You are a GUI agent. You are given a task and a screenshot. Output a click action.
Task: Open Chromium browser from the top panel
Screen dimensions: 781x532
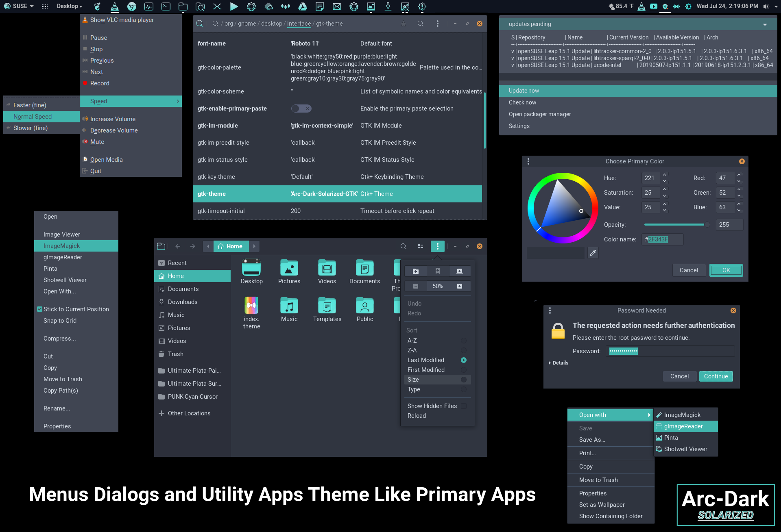[132, 7]
